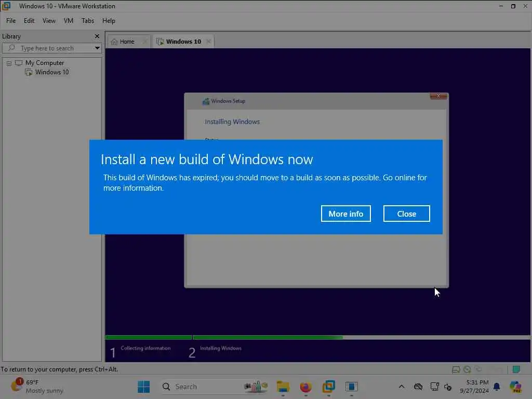Open the Windows Start menu
532x399 pixels.
[143, 387]
